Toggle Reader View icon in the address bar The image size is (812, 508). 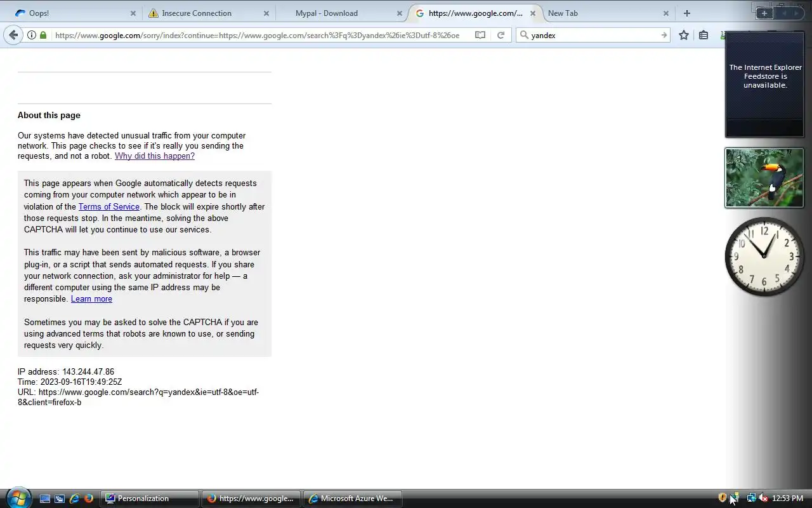point(480,36)
